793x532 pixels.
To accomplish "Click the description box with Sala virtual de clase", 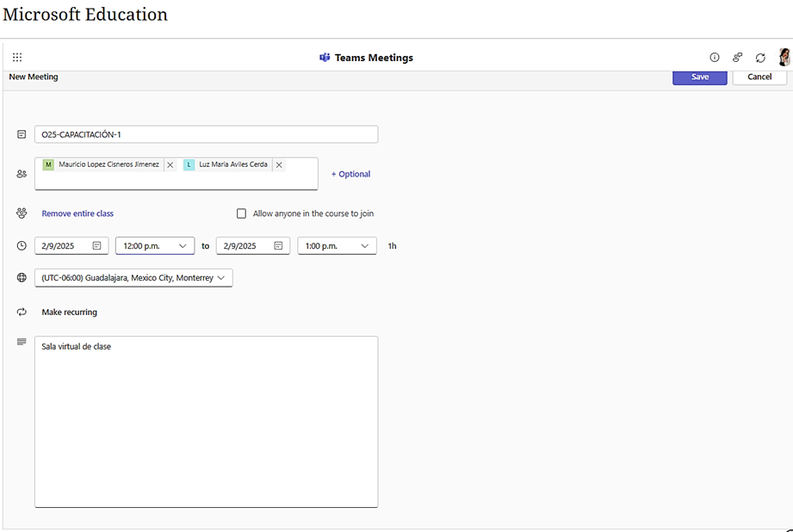I will [x=206, y=422].
